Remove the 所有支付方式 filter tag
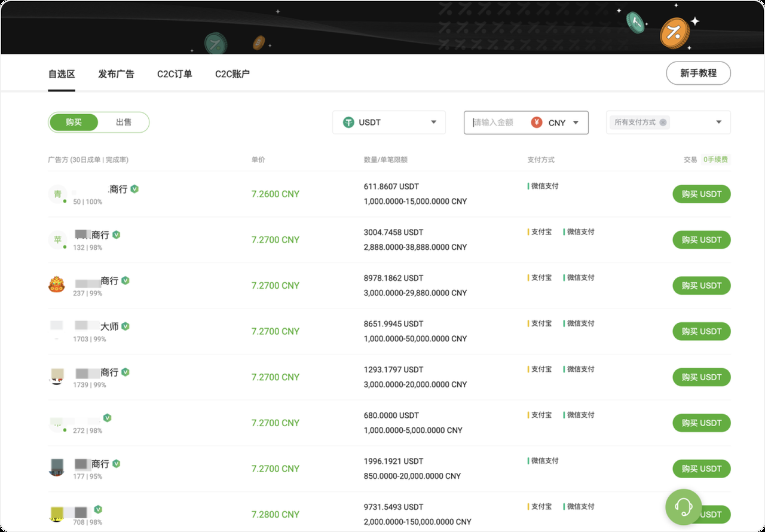 tap(663, 123)
